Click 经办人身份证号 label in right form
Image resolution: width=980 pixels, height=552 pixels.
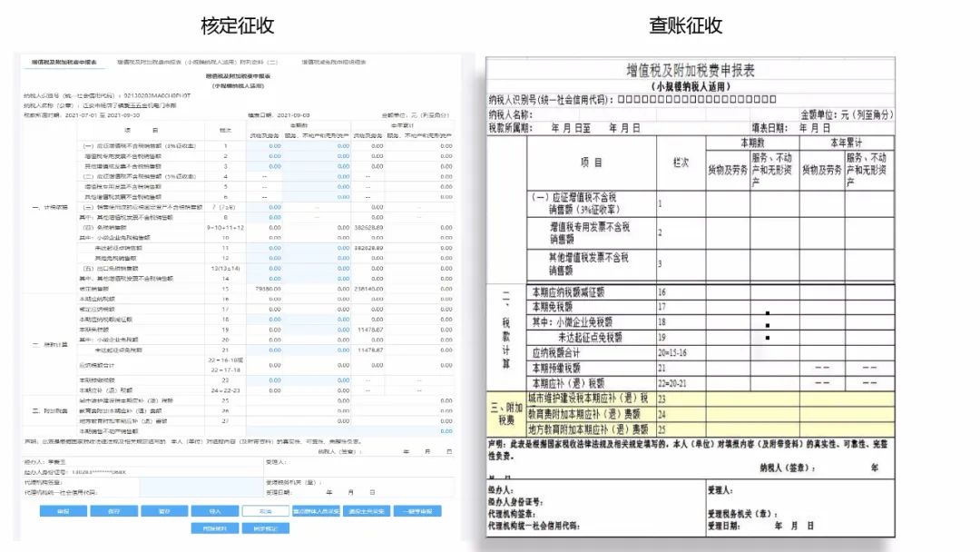[515, 502]
